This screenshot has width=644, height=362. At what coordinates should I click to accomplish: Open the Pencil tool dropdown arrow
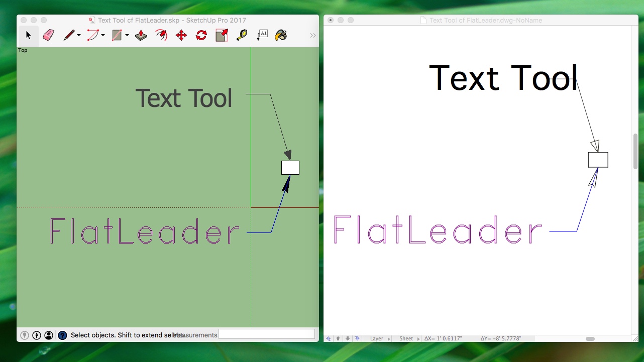79,36
